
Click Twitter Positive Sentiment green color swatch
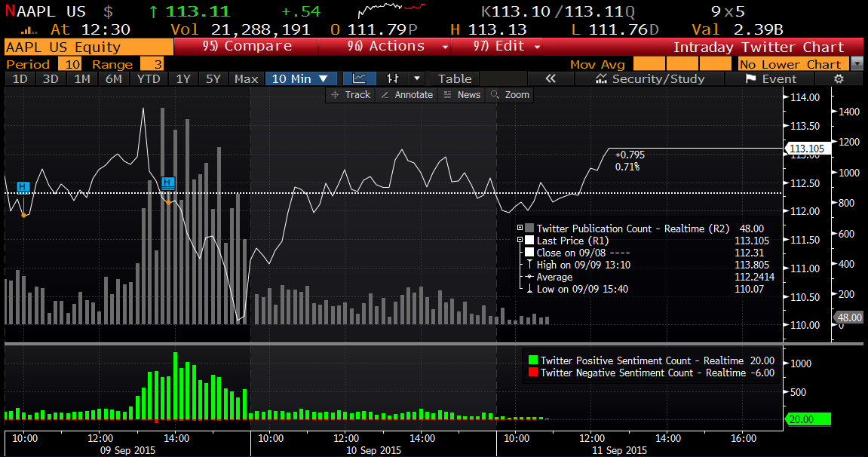click(x=533, y=360)
